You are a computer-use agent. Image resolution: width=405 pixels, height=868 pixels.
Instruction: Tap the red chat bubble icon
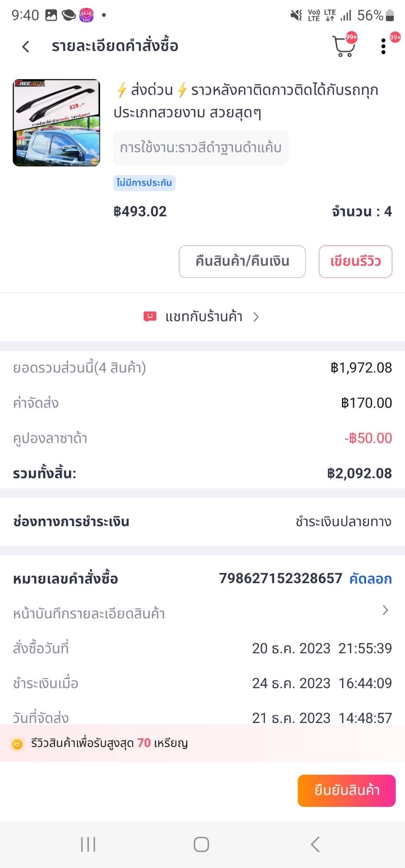click(150, 317)
